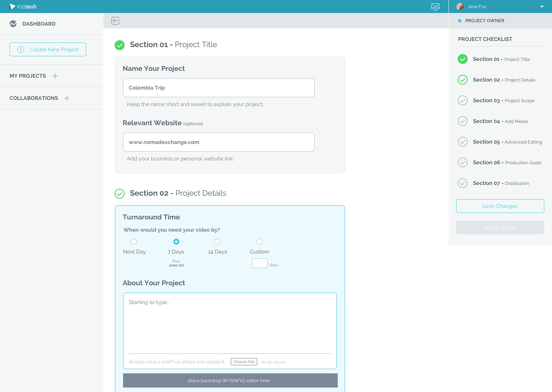The image size is (552, 392).
Task: Click the back arrow above Section 01
Action: pyautogui.click(x=115, y=21)
